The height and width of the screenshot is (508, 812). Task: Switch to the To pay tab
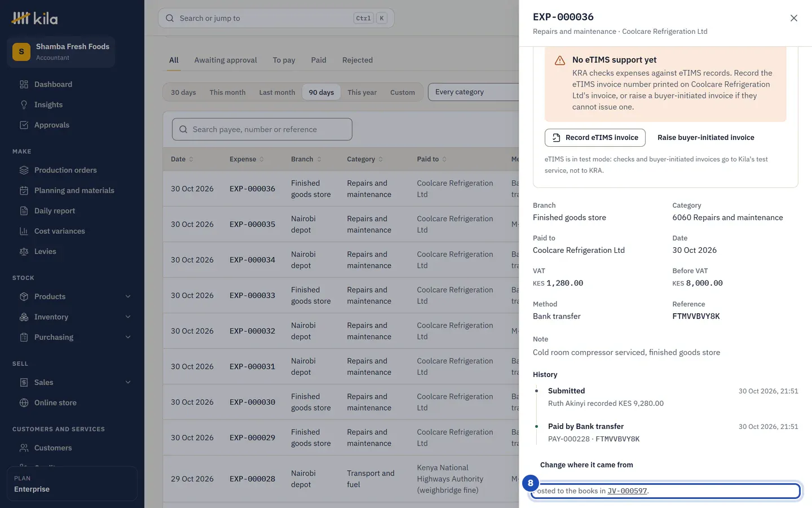(x=284, y=60)
